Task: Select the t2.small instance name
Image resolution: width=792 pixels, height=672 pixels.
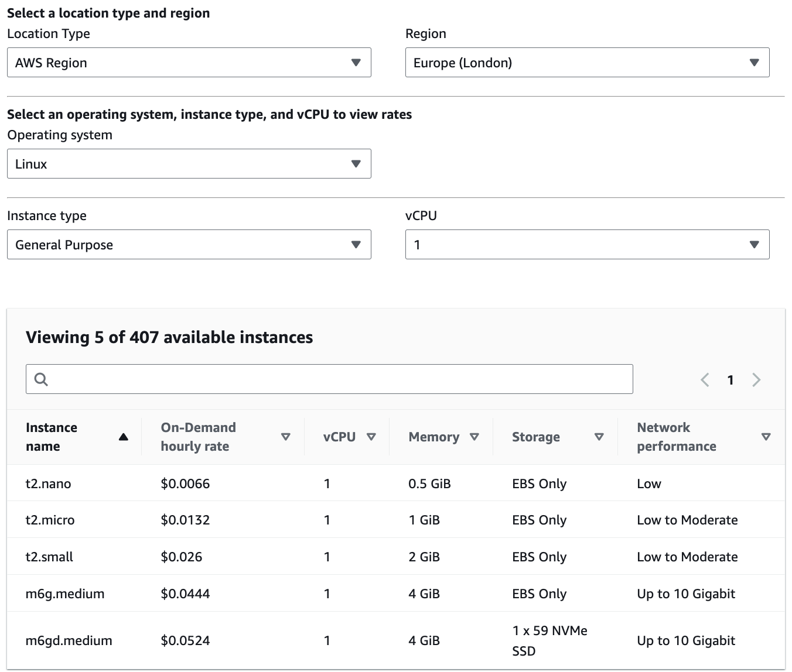Action: [49, 557]
